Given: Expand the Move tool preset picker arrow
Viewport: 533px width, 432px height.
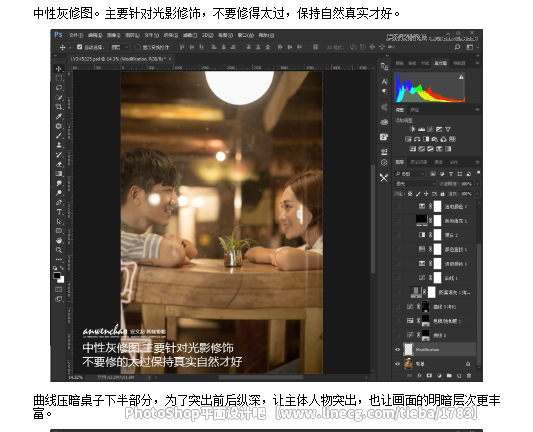Looking at the screenshot, I should (x=70, y=47).
